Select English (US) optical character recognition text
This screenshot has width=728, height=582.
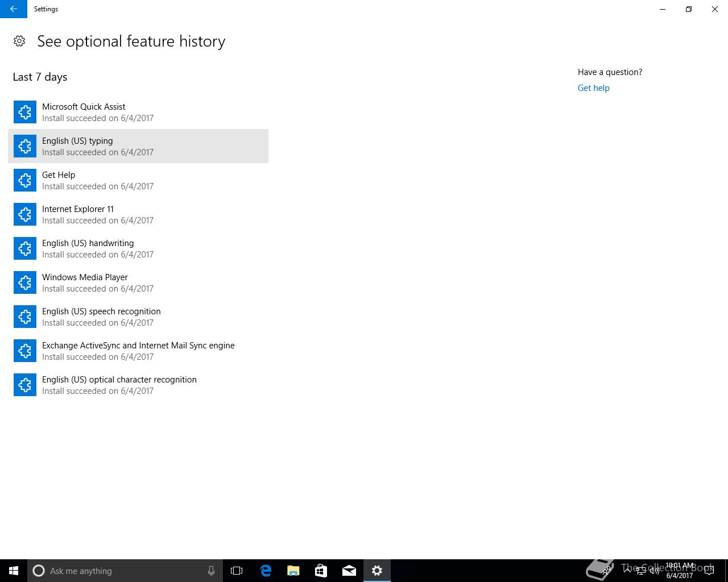tap(119, 380)
